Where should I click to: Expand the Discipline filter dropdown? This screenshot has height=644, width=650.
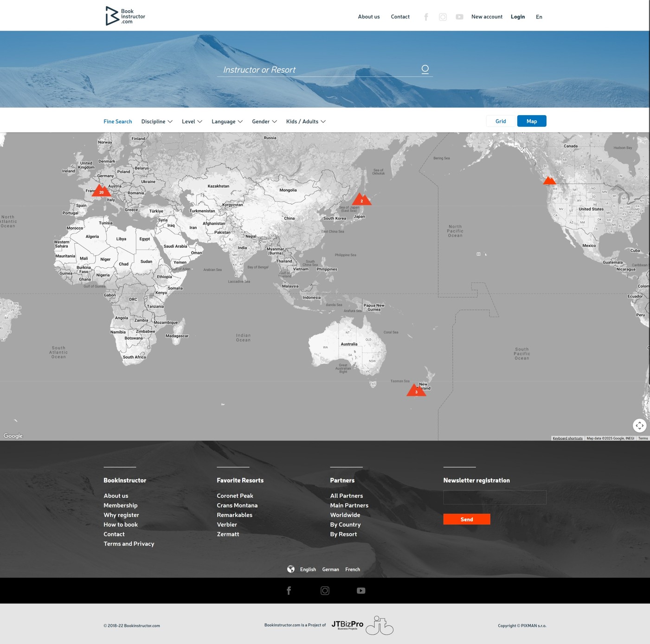pyautogui.click(x=157, y=122)
